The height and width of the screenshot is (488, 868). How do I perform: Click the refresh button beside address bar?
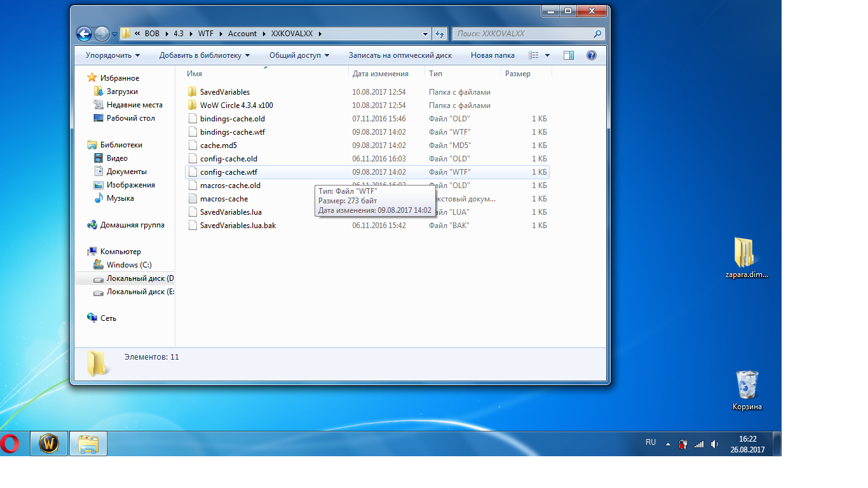click(440, 34)
